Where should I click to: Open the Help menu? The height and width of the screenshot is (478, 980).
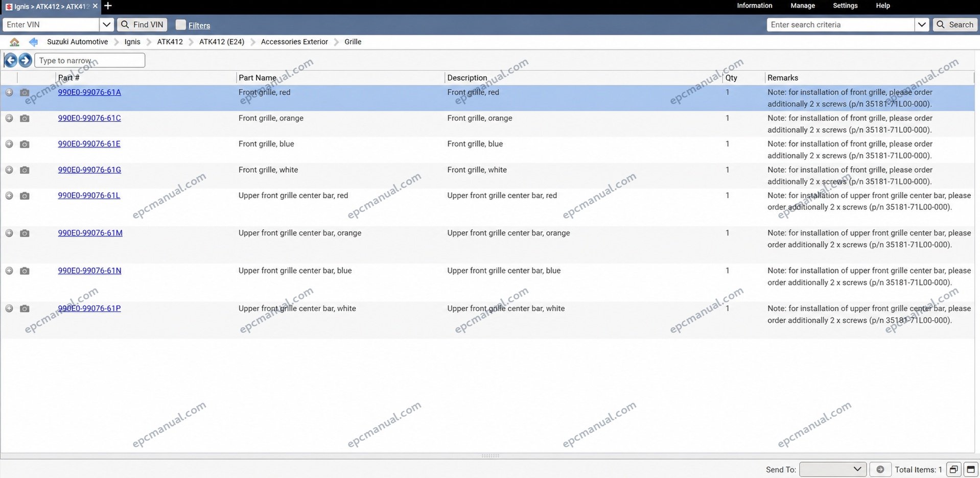tap(882, 6)
